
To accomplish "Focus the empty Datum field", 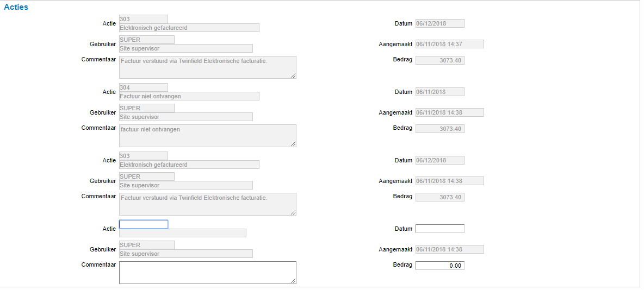I will tap(439, 229).
